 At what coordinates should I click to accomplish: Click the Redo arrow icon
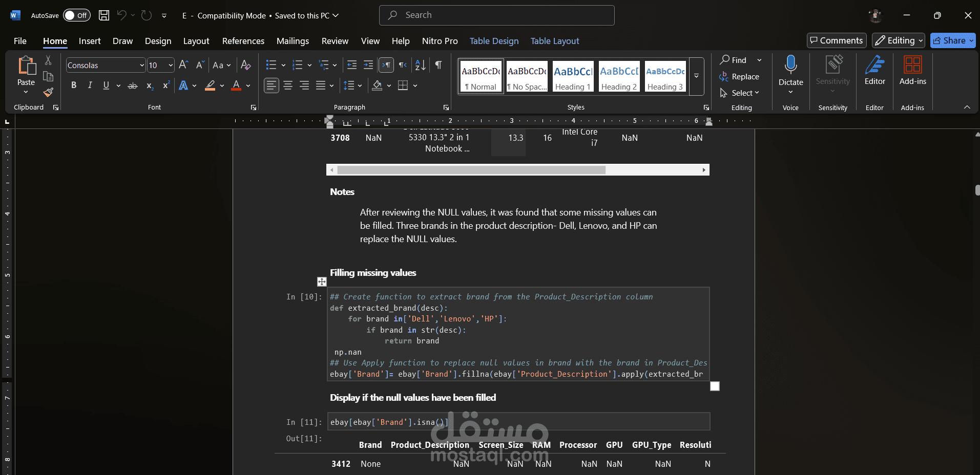point(147,15)
